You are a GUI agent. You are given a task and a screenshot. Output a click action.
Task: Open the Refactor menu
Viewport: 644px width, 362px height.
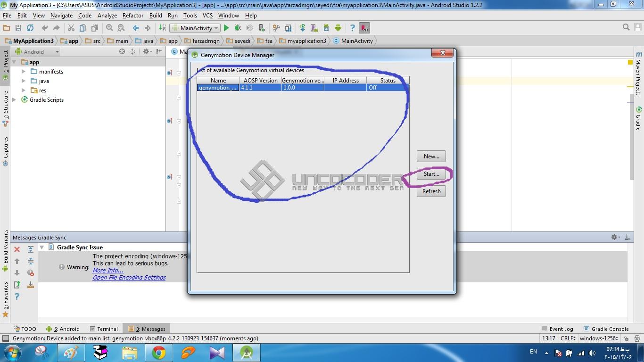pyautogui.click(x=133, y=16)
